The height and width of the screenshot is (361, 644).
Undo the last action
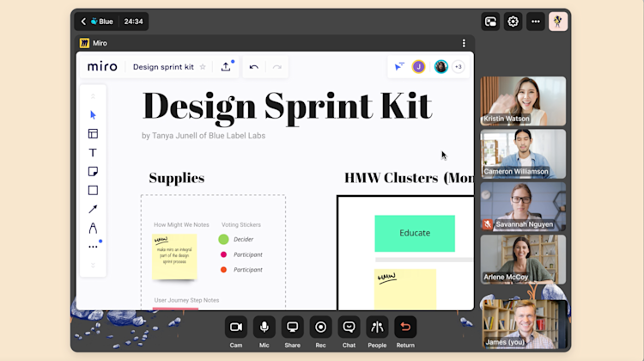pyautogui.click(x=254, y=66)
